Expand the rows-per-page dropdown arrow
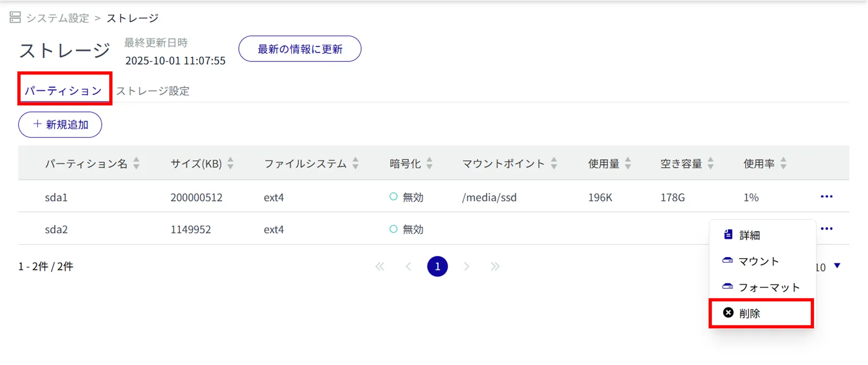This screenshot has height=365, width=868. [837, 266]
